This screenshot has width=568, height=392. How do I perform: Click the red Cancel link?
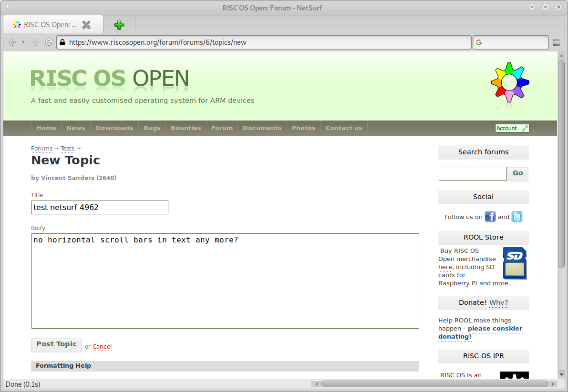[102, 347]
